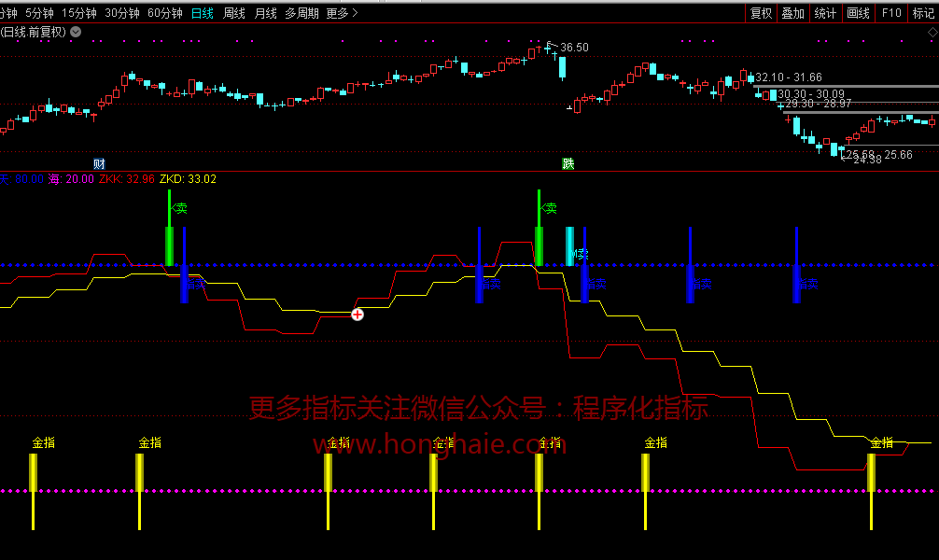The image size is (939, 560).
Task: Click the diamond icon below 标记
Action: (932, 32)
